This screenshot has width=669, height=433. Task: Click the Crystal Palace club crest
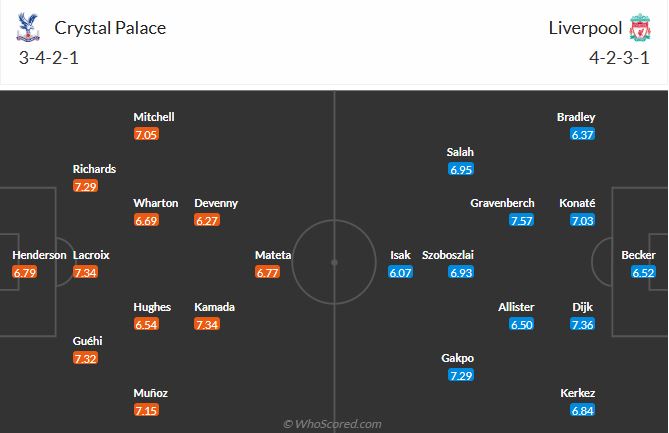pyautogui.click(x=27, y=29)
